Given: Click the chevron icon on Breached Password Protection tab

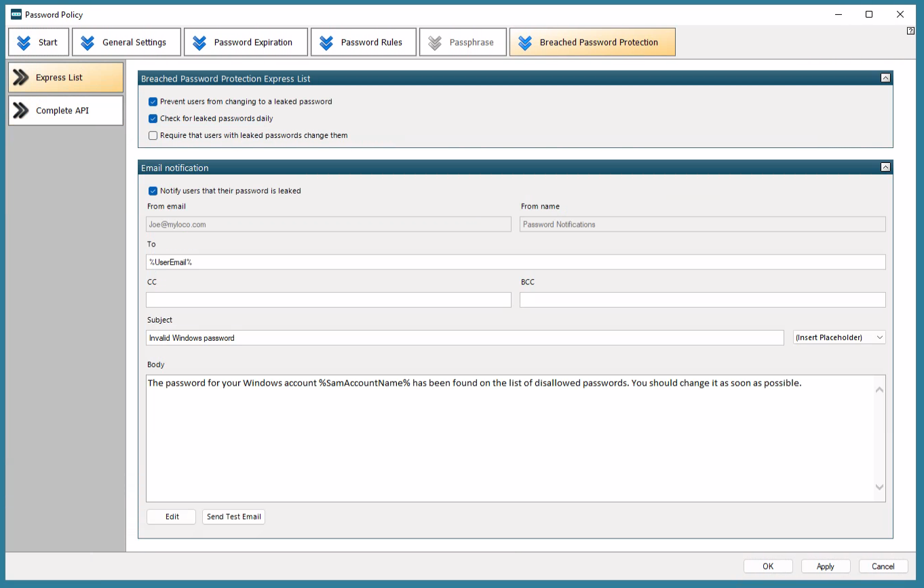Looking at the screenshot, I should [525, 42].
